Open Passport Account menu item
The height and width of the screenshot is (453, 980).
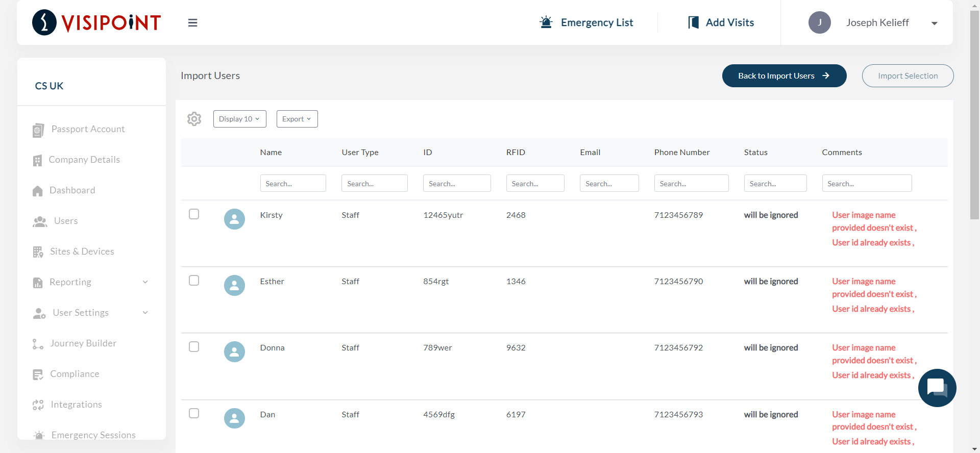[88, 129]
